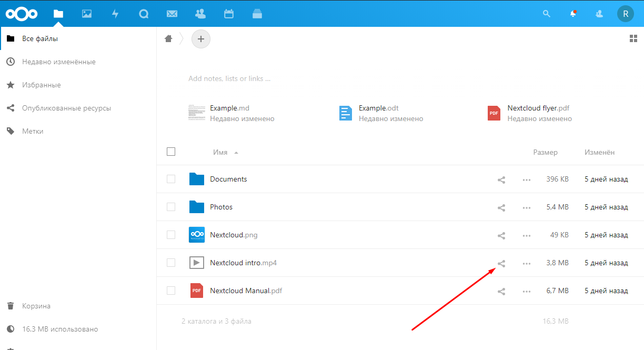This screenshot has height=350, width=644.
Task: Tick the select-all files checkbox
Action: pyautogui.click(x=170, y=152)
